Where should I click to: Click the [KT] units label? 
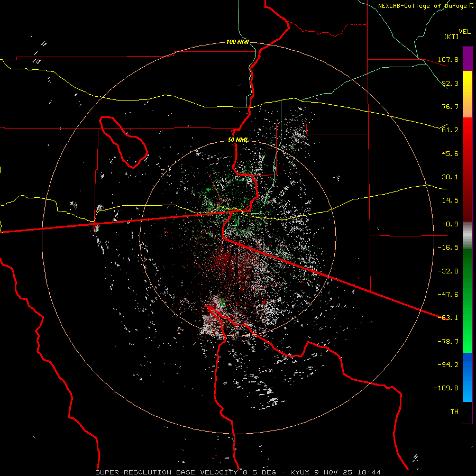451,36
